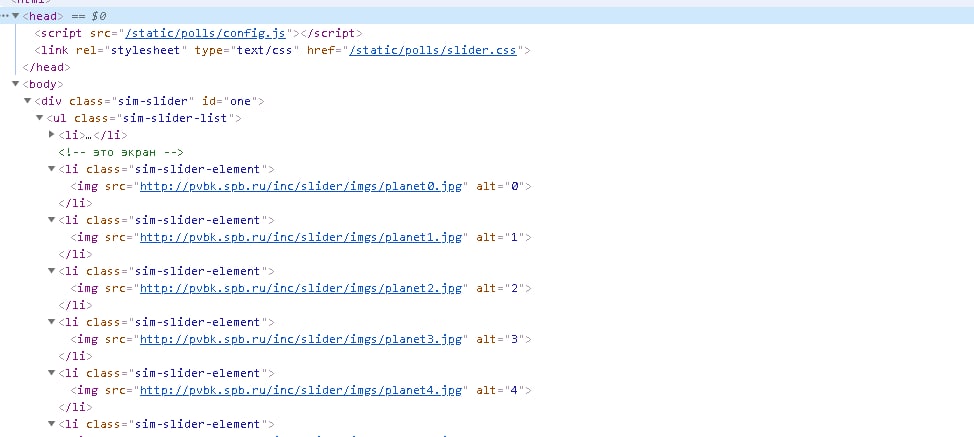Open the planet3.jpg image URL

click(x=301, y=339)
